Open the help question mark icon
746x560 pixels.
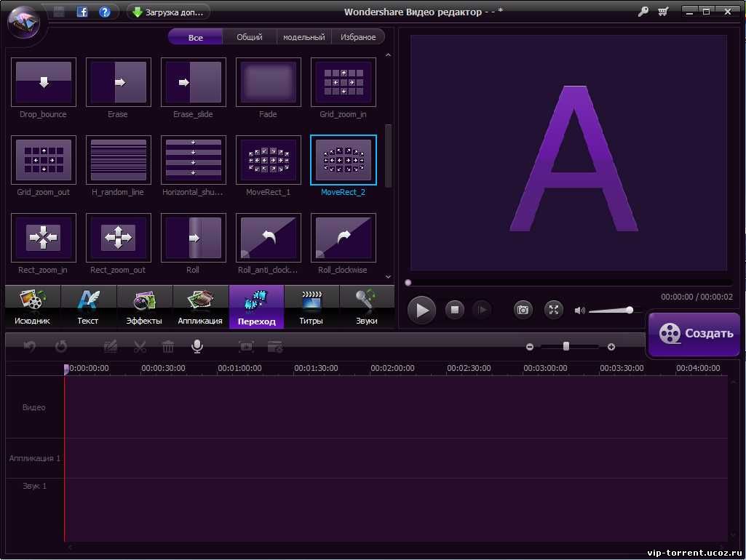(105, 12)
